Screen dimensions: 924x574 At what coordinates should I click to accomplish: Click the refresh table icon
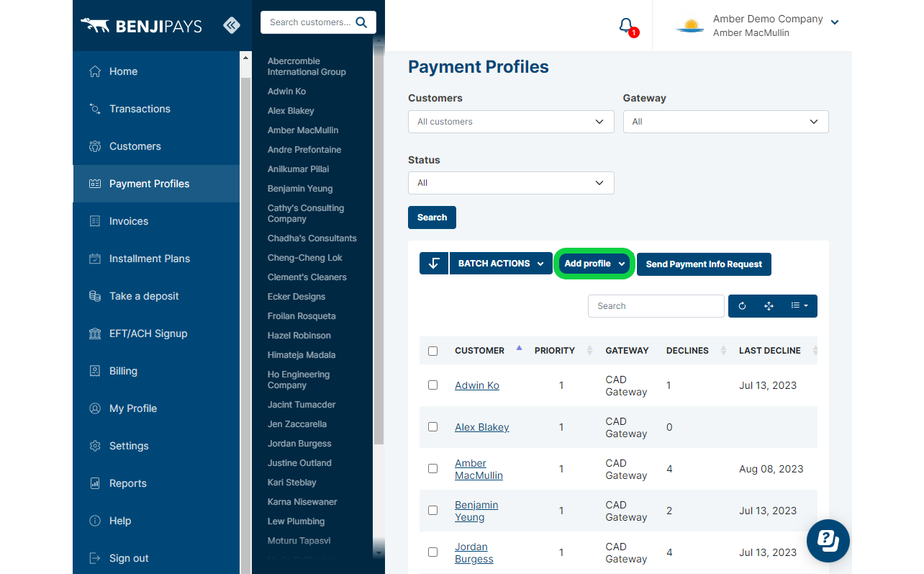click(x=742, y=306)
